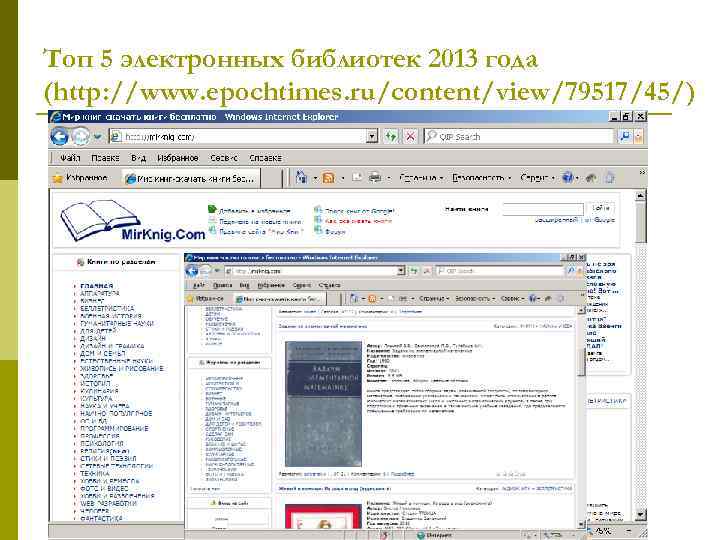This screenshot has height=540, width=720.
Task: Open the Вид menu in outer browser
Action: 138,158
